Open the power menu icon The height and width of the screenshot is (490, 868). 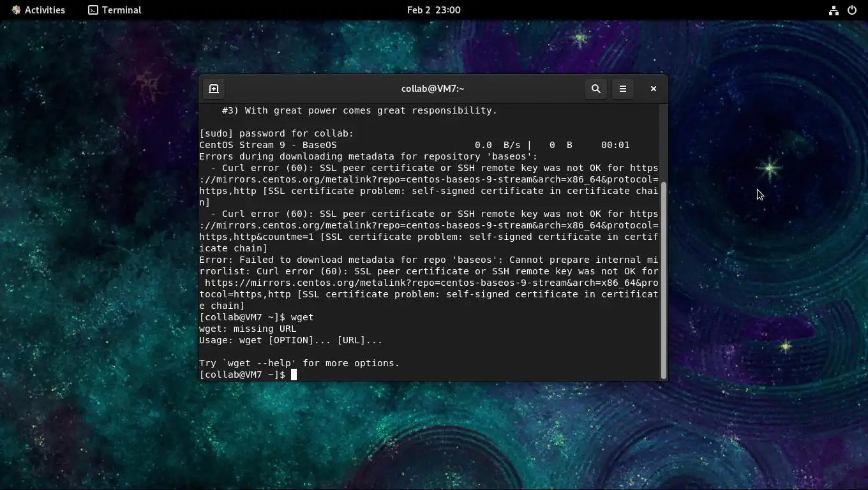click(x=851, y=10)
